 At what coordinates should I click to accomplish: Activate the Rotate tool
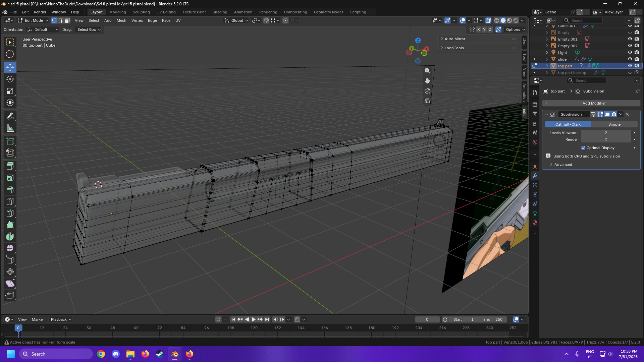10,79
